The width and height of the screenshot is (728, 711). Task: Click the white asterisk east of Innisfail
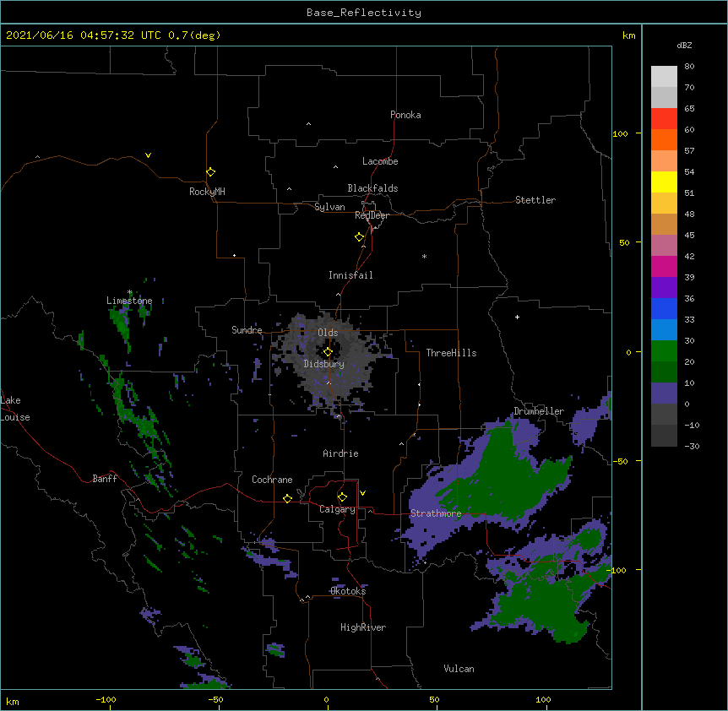pos(424,256)
